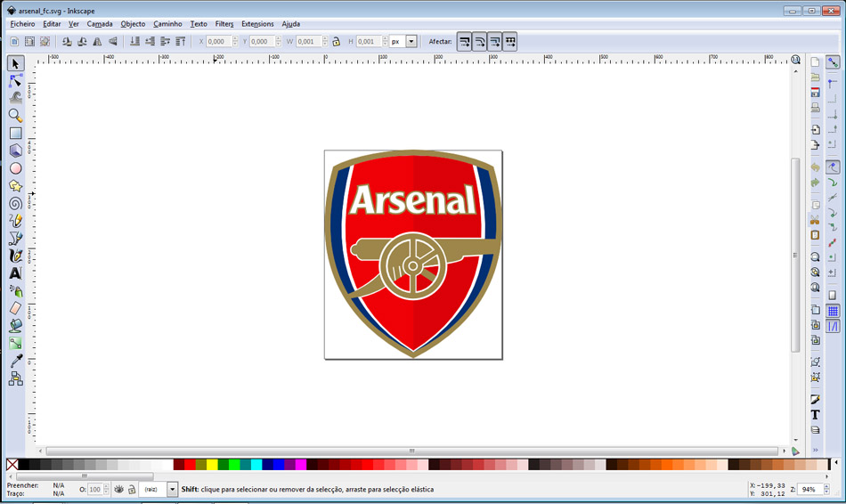Open the px units dropdown
846x504 pixels.
point(411,42)
